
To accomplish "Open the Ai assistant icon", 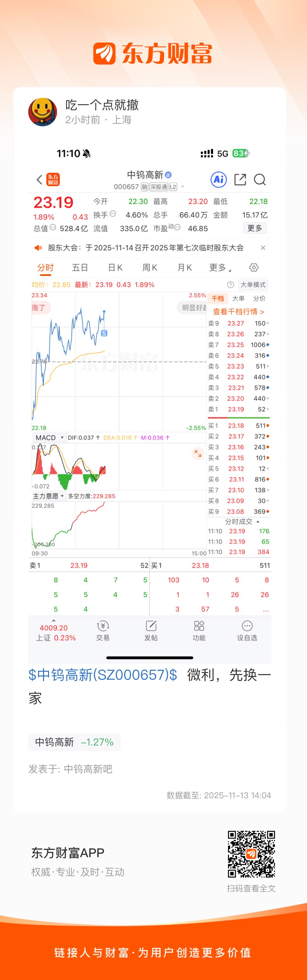I will pos(219,180).
